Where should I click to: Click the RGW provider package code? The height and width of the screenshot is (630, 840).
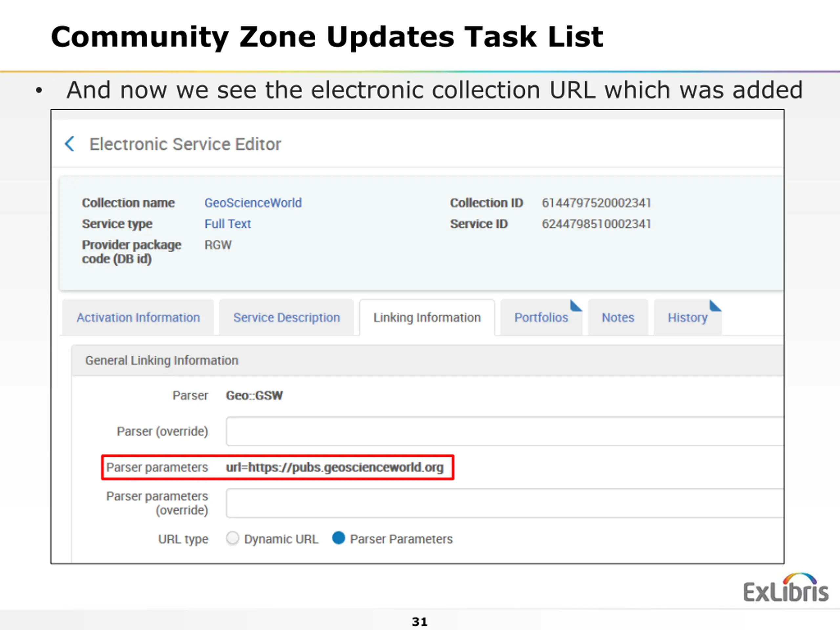click(x=218, y=245)
